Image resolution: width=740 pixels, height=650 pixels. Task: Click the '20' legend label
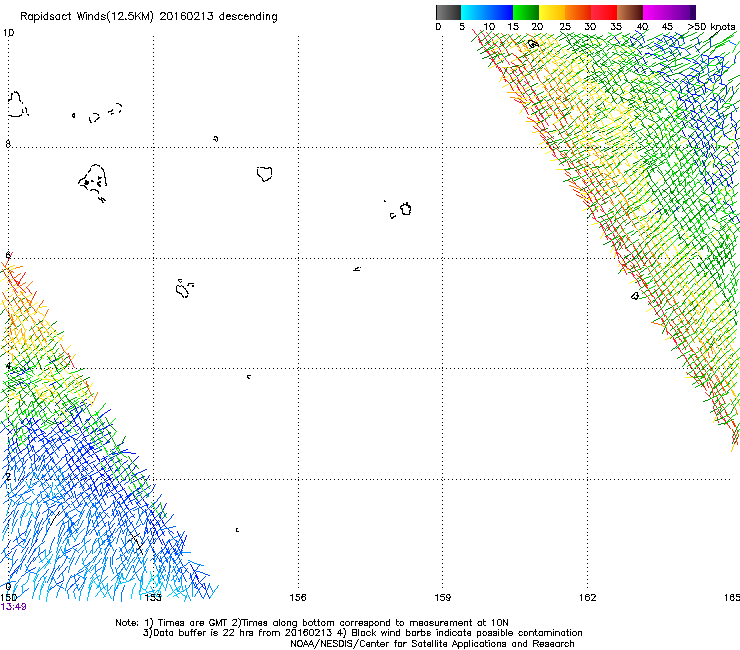coord(537,27)
